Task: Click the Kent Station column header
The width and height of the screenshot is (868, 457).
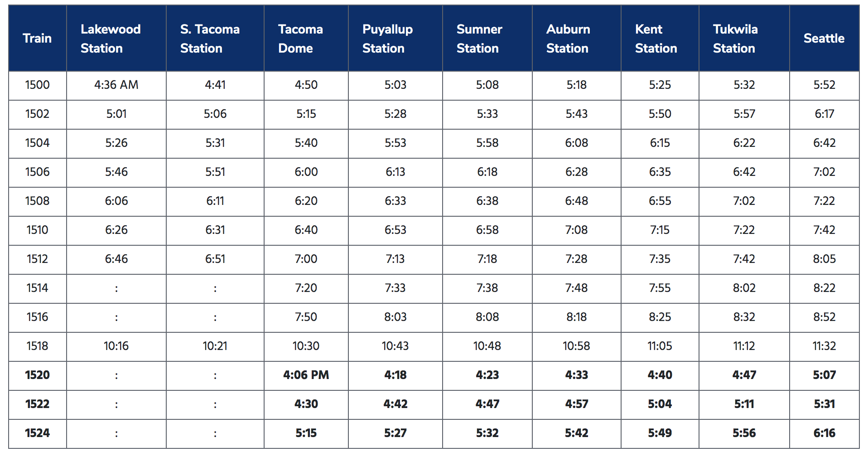Action: (656, 39)
